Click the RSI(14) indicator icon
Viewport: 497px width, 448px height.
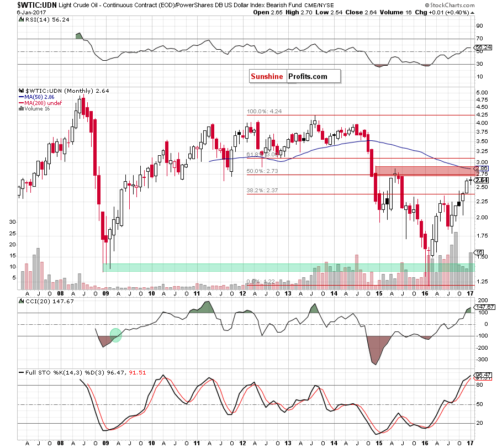click(x=21, y=20)
